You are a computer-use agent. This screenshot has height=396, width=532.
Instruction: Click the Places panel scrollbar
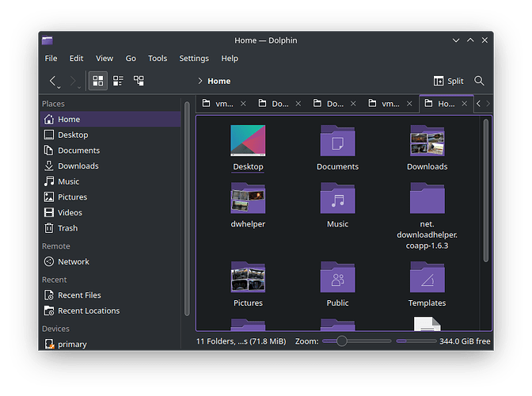coord(187,208)
